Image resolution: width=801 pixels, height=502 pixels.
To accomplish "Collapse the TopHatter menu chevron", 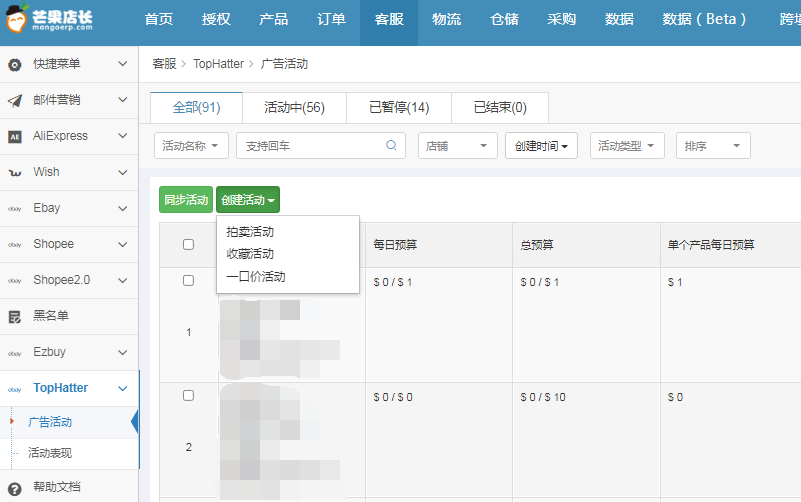I will click(123, 389).
